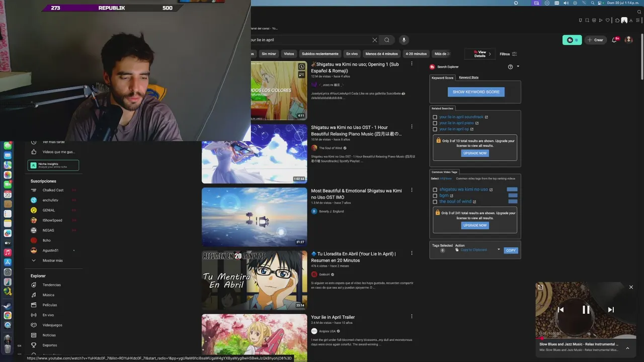
Task: Open the notifications bell
Action: [x=615, y=40]
